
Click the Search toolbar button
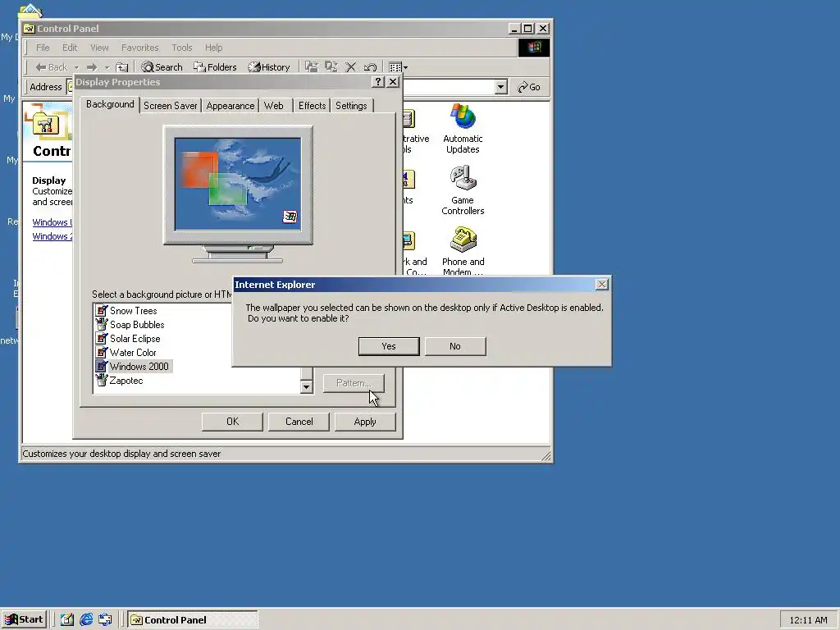tap(162, 67)
